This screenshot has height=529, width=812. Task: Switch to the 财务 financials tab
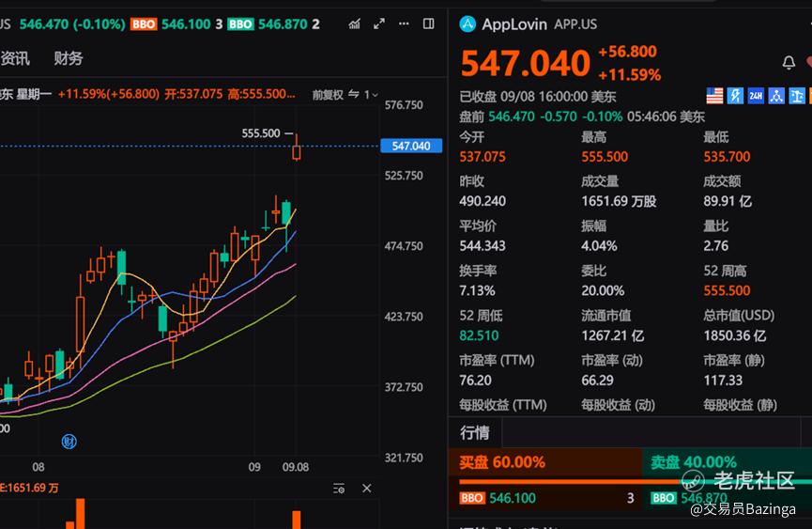coord(69,58)
